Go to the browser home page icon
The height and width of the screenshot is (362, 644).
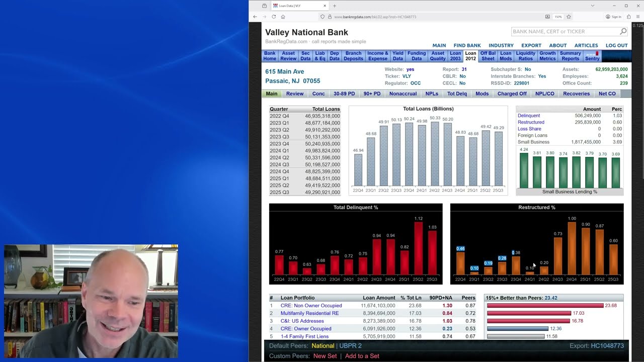tap(283, 17)
